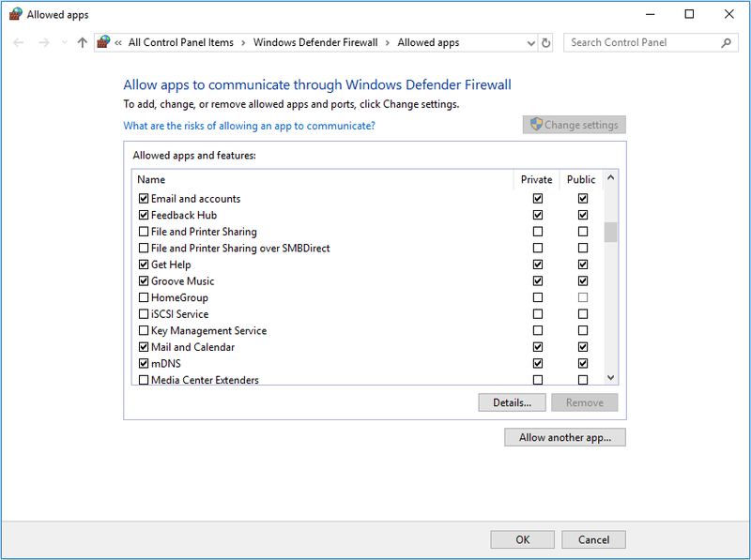This screenshot has width=751, height=560.
Task: Click the shield Change settings button
Action: 574,125
